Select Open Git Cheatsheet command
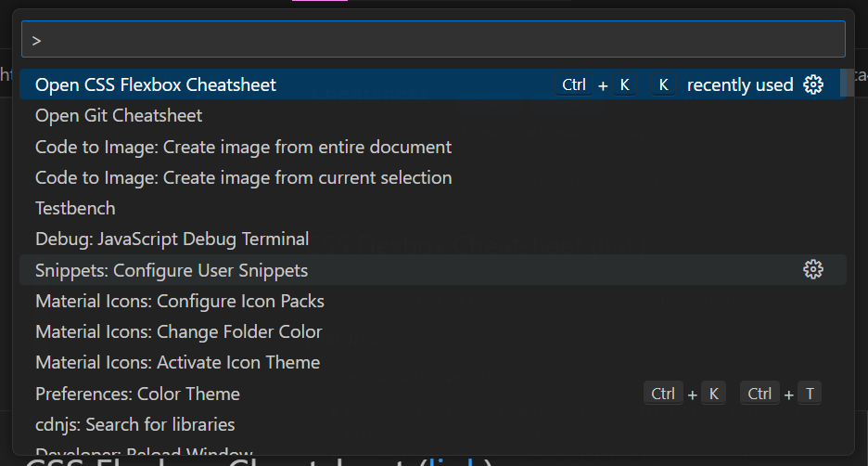This screenshot has height=466, width=868. pyautogui.click(x=119, y=116)
